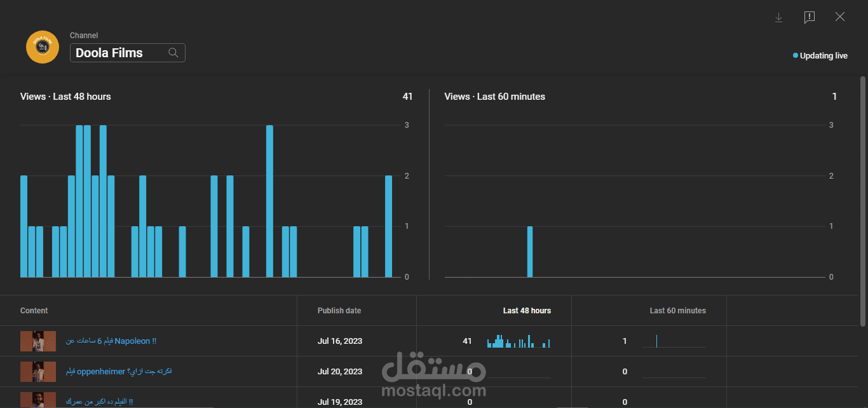Click the Views Last 48 hours heading
868x408 pixels.
pyautogui.click(x=65, y=97)
